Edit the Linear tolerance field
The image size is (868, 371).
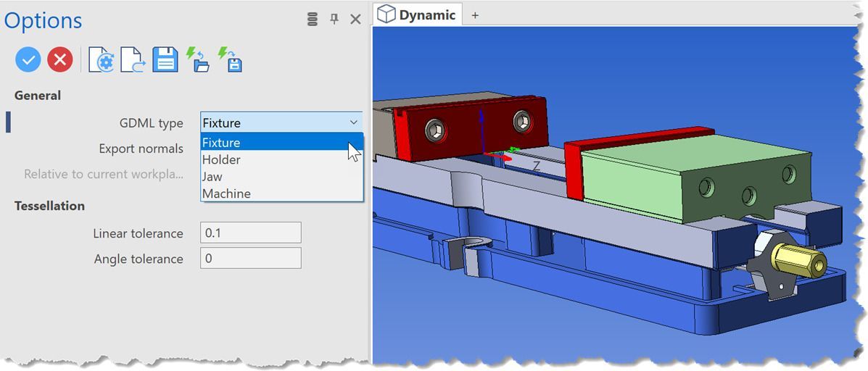point(251,233)
